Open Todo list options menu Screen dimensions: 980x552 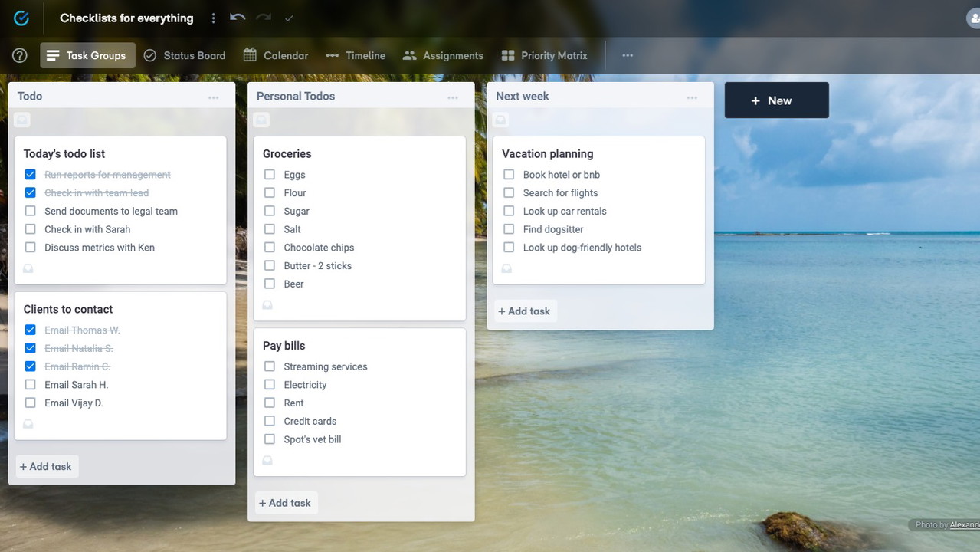point(214,97)
